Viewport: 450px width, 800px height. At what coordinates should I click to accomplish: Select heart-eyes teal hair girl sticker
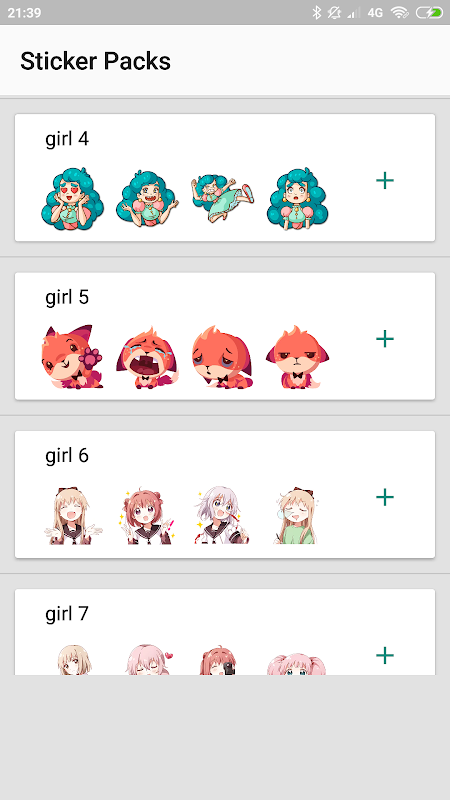pyautogui.click(x=72, y=199)
